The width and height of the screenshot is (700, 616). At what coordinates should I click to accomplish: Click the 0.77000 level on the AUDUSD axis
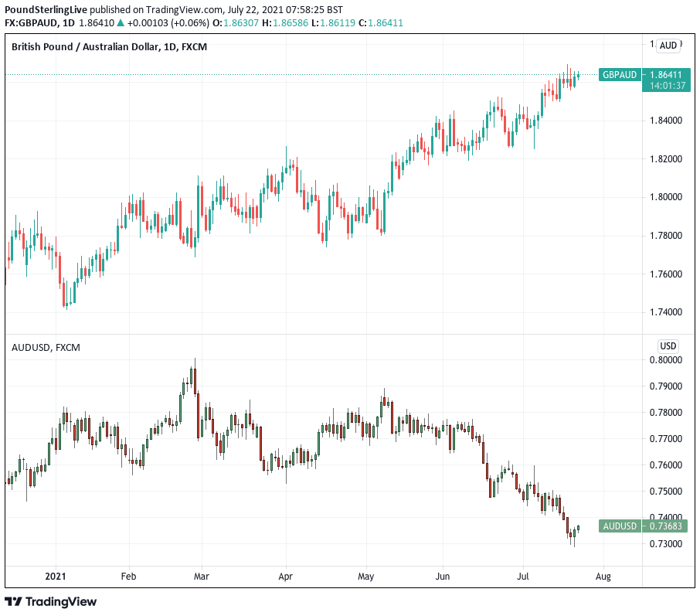tap(665, 439)
